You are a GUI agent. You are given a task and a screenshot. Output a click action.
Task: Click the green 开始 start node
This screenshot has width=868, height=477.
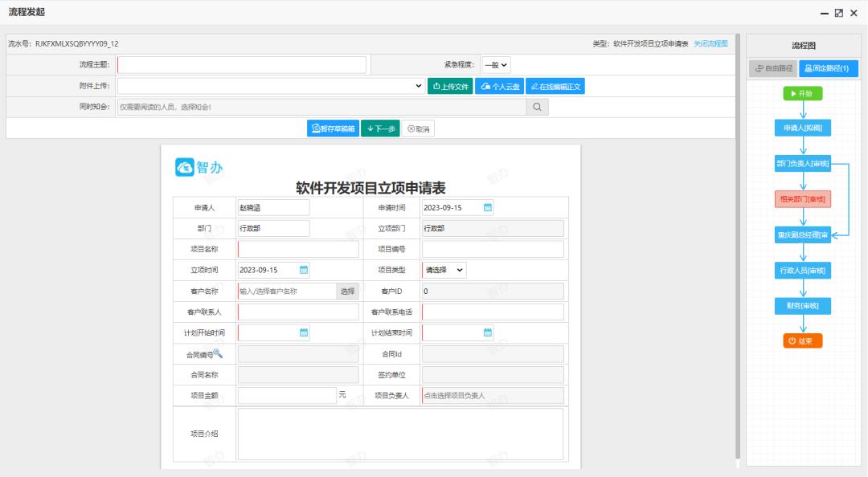pyautogui.click(x=801, y=93)
